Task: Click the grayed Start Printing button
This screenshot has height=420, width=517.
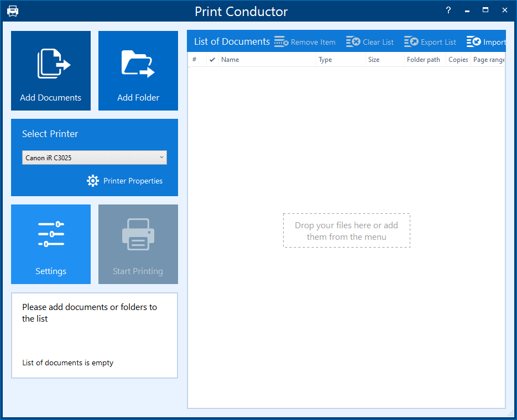Action: pyautogui.click(x=138, y=244)
